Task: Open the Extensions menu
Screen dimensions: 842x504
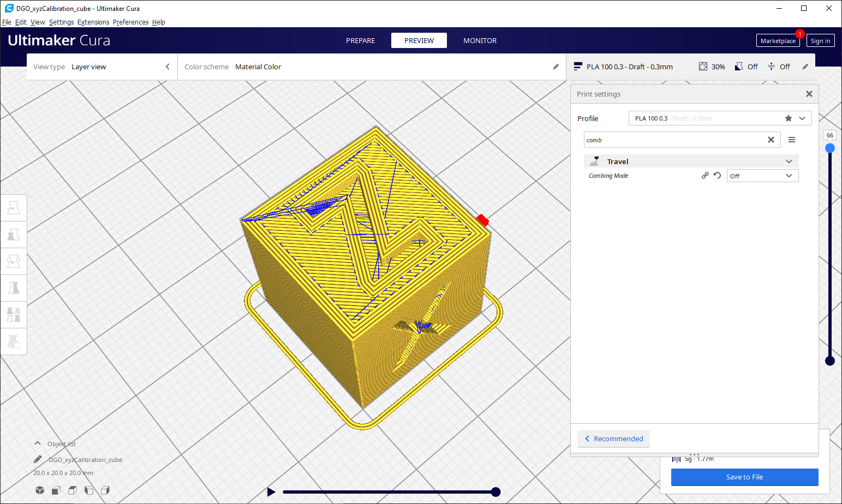Action: [93, 22]
